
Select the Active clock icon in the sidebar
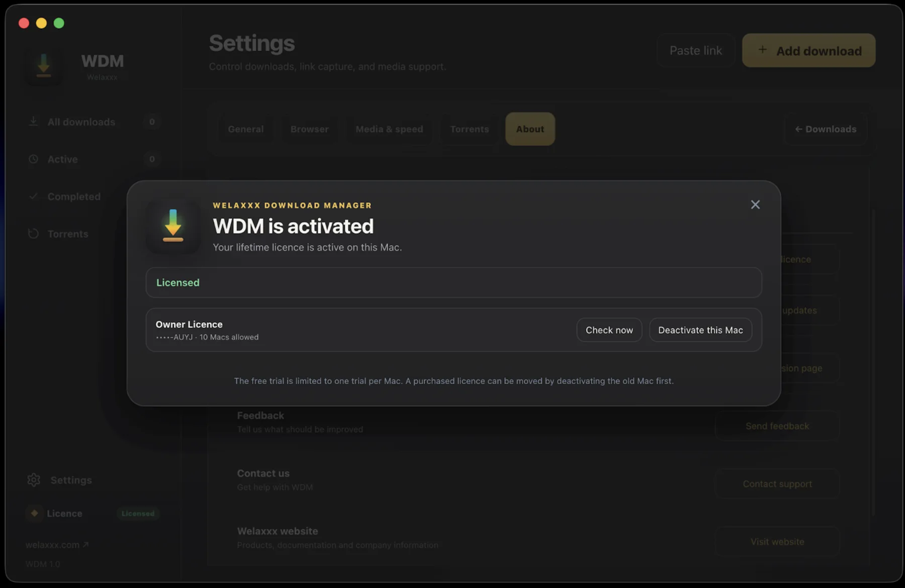coord(33,159)
